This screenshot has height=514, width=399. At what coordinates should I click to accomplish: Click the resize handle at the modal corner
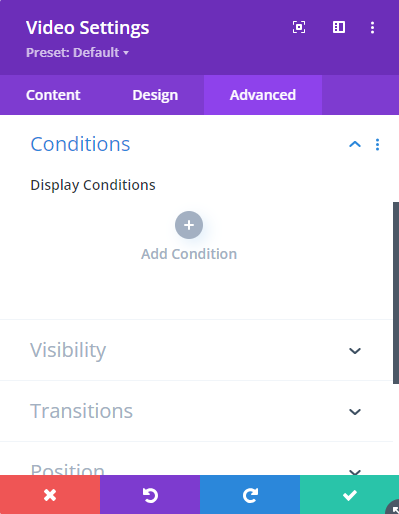pos(393,508)
